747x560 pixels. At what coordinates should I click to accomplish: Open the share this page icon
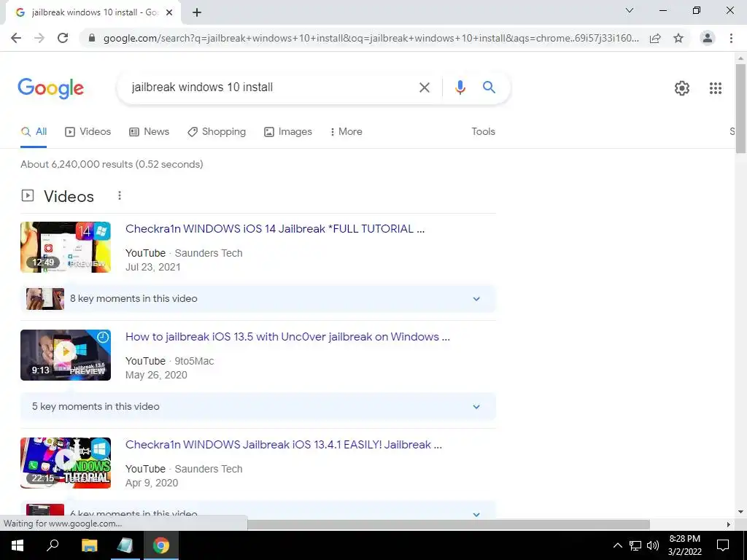[x=656, y=38]
